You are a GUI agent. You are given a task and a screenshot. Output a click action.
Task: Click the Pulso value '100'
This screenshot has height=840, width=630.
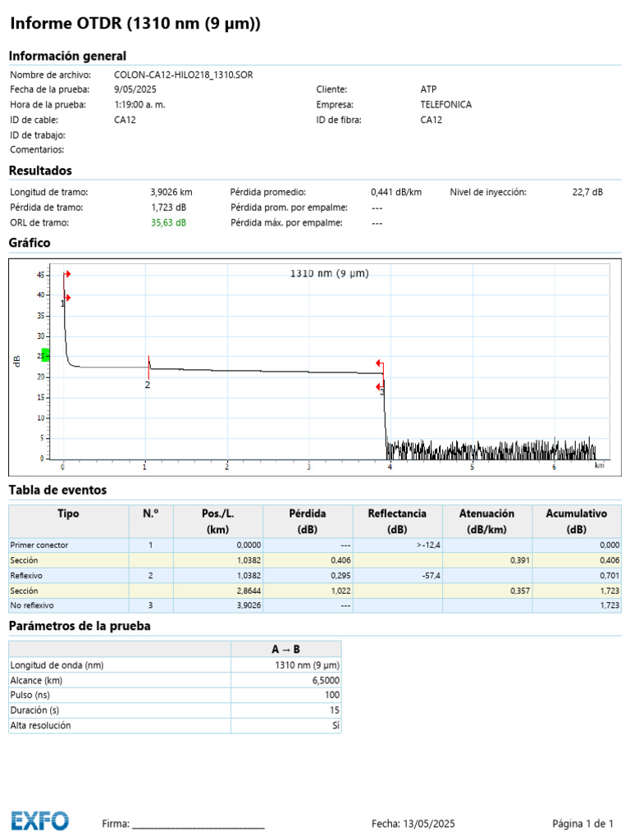click(332, 695)
